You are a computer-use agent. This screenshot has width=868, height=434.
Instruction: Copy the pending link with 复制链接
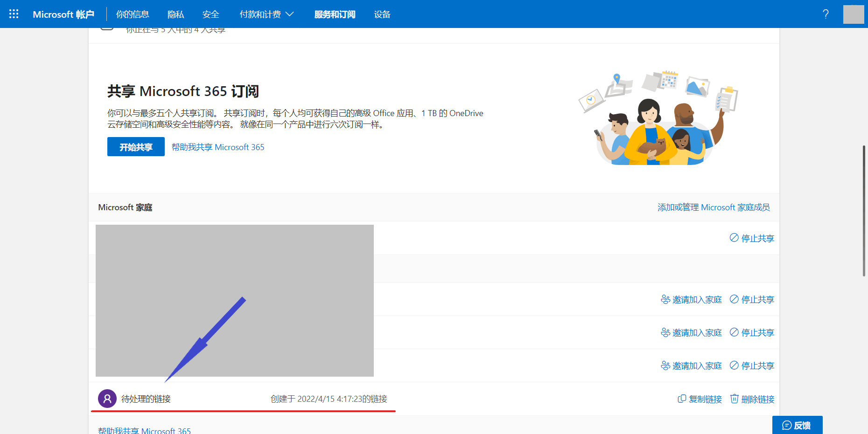(x=700, y=399)
